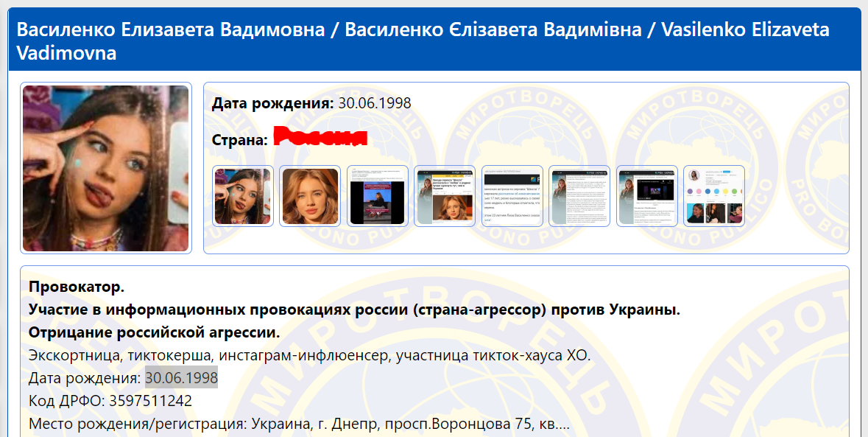Click the grey-highlighted date 30.06.1998
868x437 pixels.
[x=182, y=378]
